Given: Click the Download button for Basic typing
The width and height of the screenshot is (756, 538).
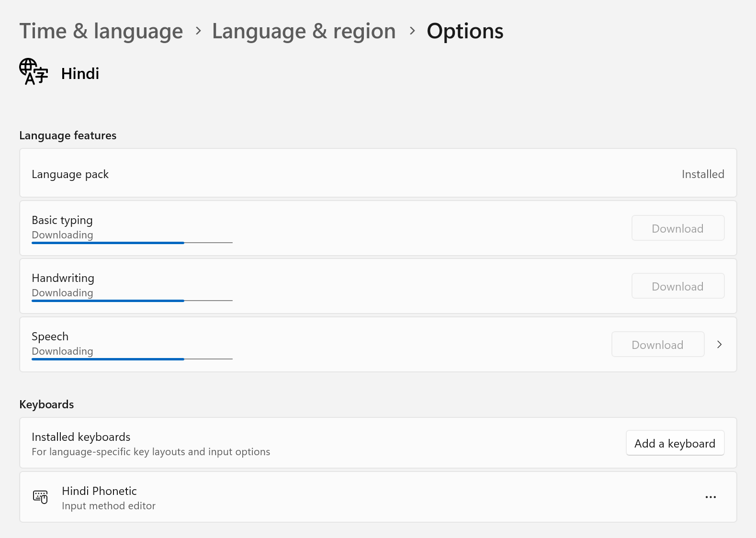Looking at the screenshot, I should pyautogui.click(x=677, y=228).
